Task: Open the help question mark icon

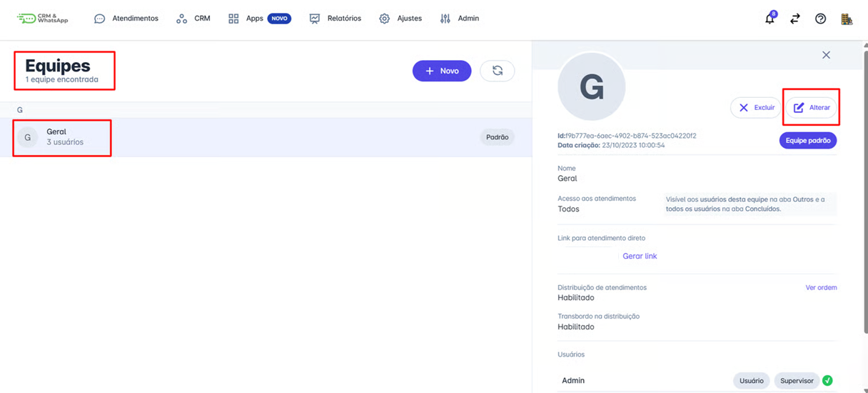Action: point(820,19)
